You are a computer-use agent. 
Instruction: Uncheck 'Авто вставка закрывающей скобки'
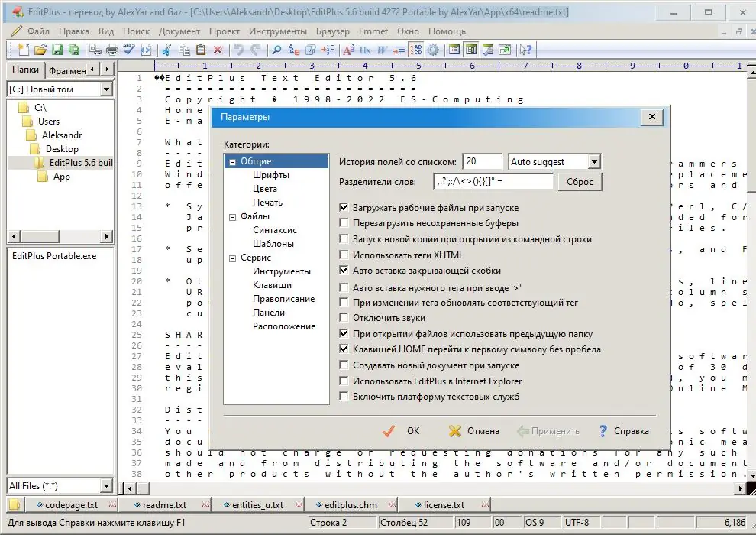(x=344, y=271)
